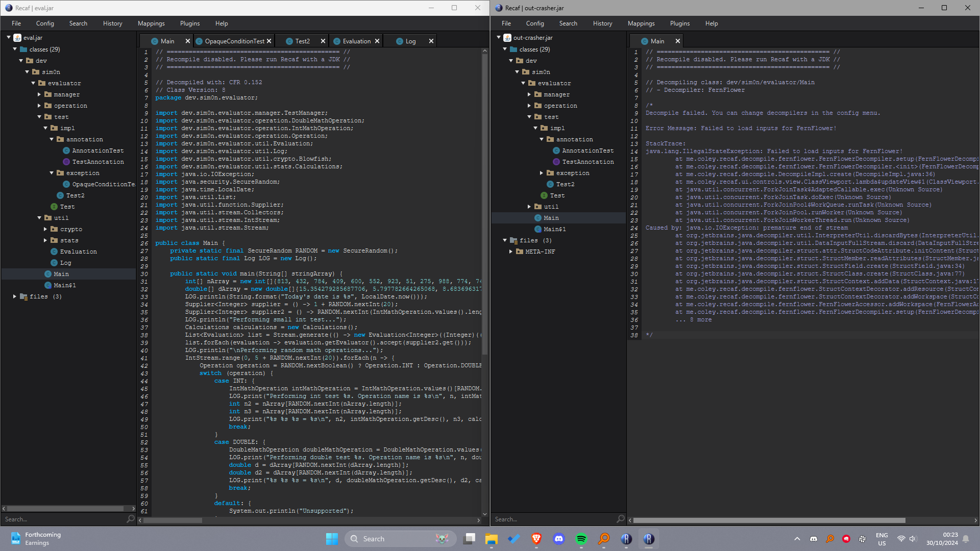
Task: Select Evaluation class icon in eval.jar tree
Action: (54, 252)
